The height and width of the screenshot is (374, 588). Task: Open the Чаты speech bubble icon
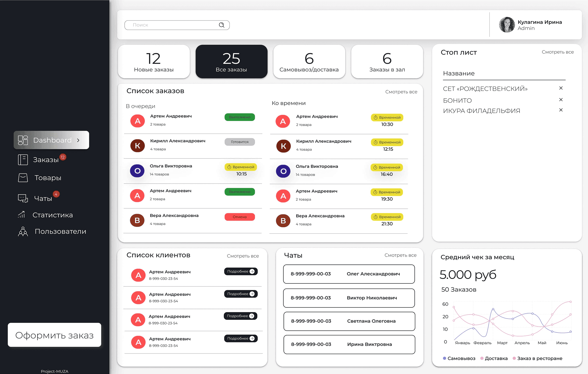pos(23,198)
